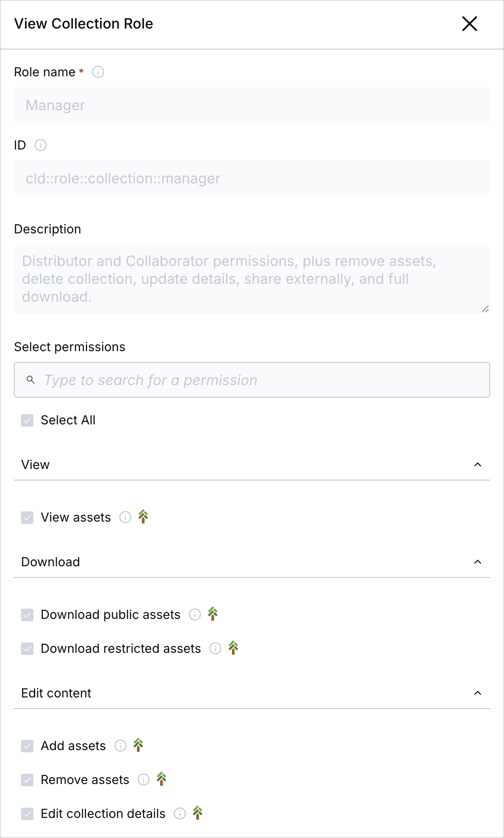Close the View Collection Role panel
This screenshot has width=504, height=838.
coord(470,24)
